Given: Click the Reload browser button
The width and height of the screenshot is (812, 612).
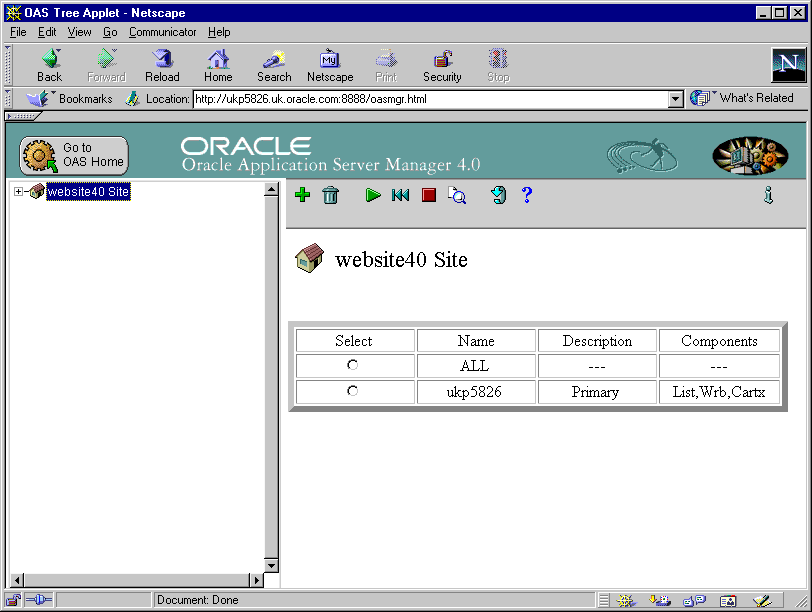Looking at the screenshot, I should click(162, 66).
